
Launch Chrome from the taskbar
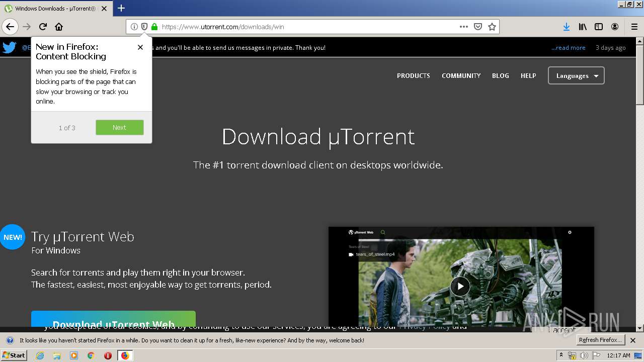tap(91, 355)
